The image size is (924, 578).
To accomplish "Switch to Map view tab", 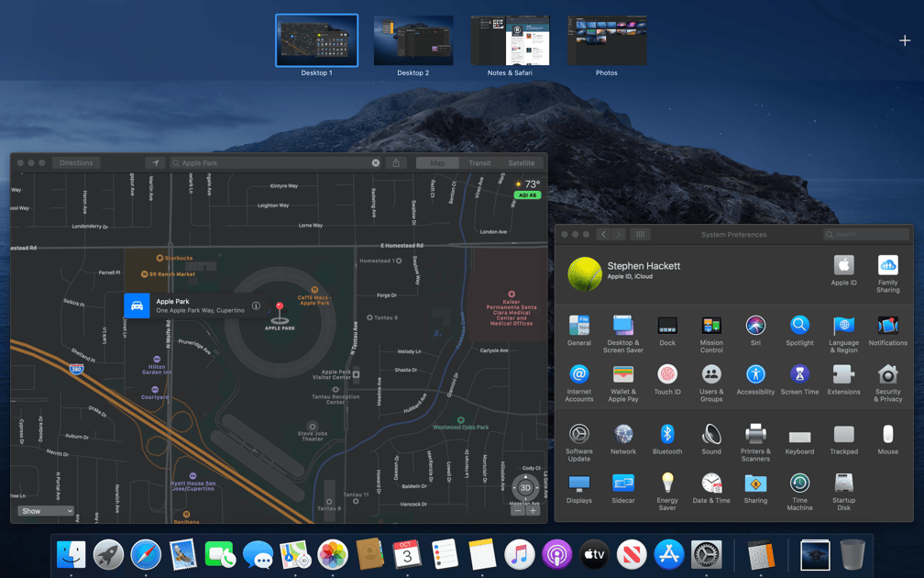I will coord(437,162).
